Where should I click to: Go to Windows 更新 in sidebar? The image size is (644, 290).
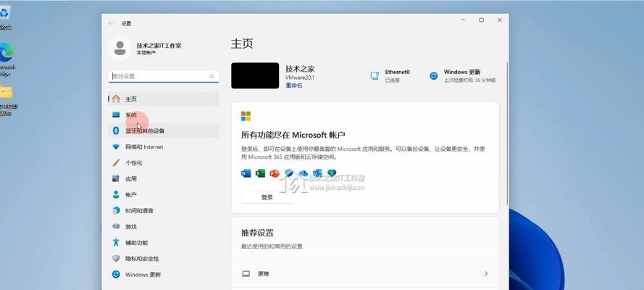click(164, 274)
